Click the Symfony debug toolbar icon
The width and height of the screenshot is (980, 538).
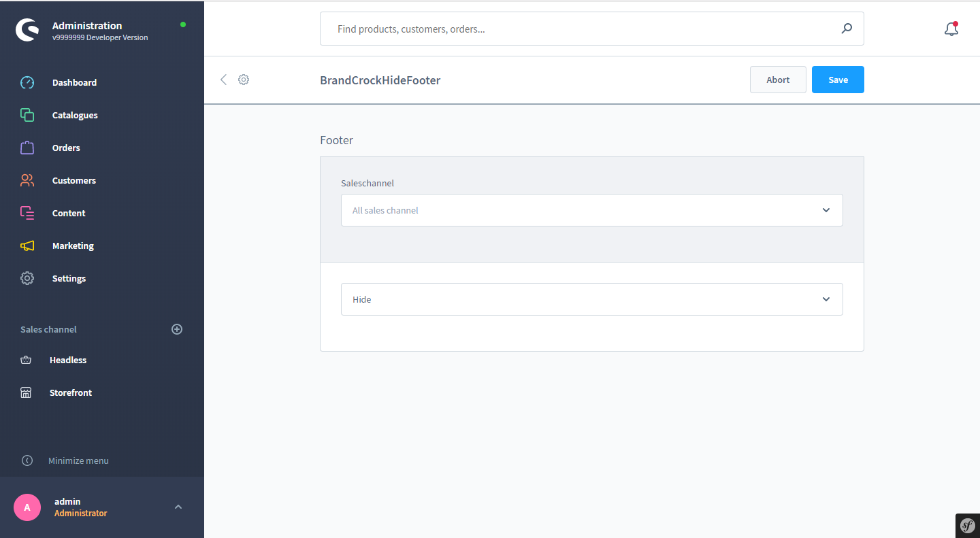pyautogui.click(x=968, y=526)
